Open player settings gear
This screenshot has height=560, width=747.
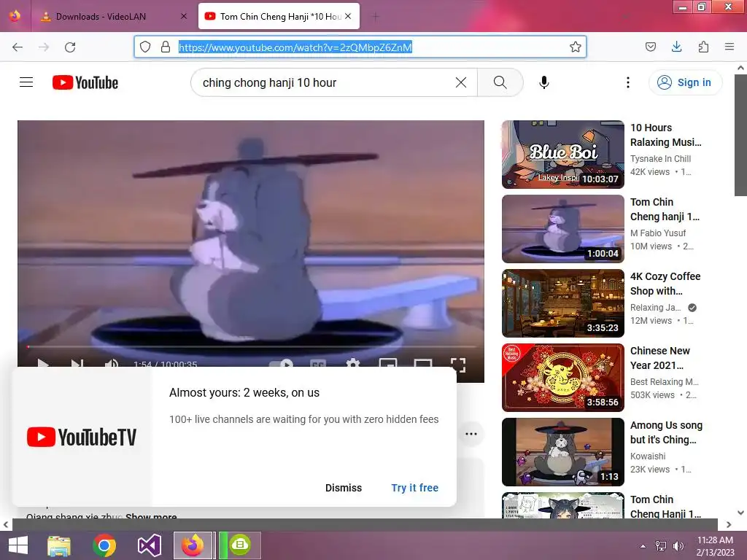(352, 365)
